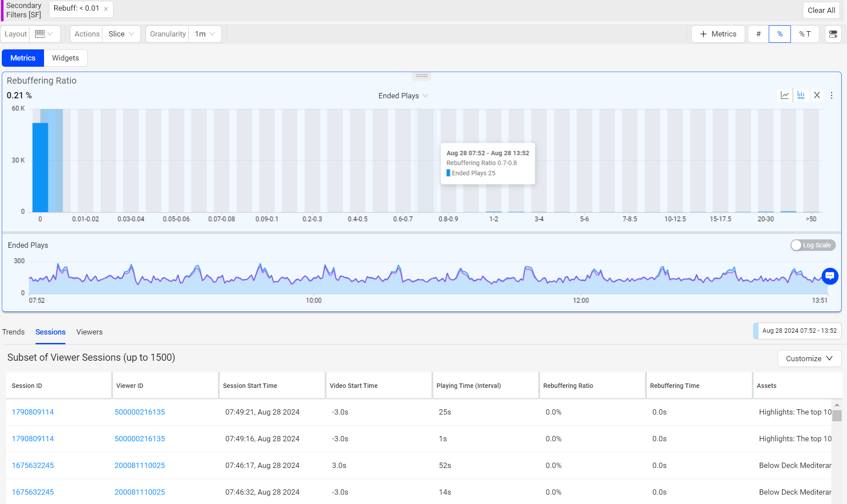Image resolution: width=847 pixels, height=504 pixels.
Task: Select the percent display mode
Action: (779, 34)
